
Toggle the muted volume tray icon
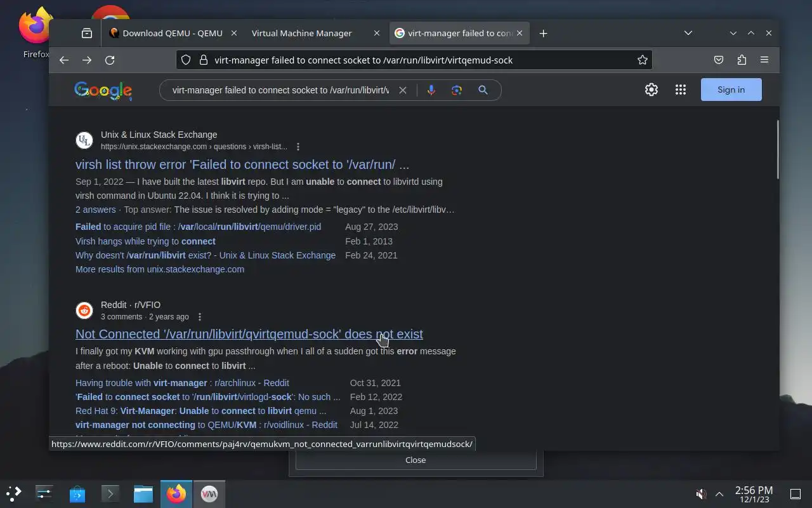(701, 493)
